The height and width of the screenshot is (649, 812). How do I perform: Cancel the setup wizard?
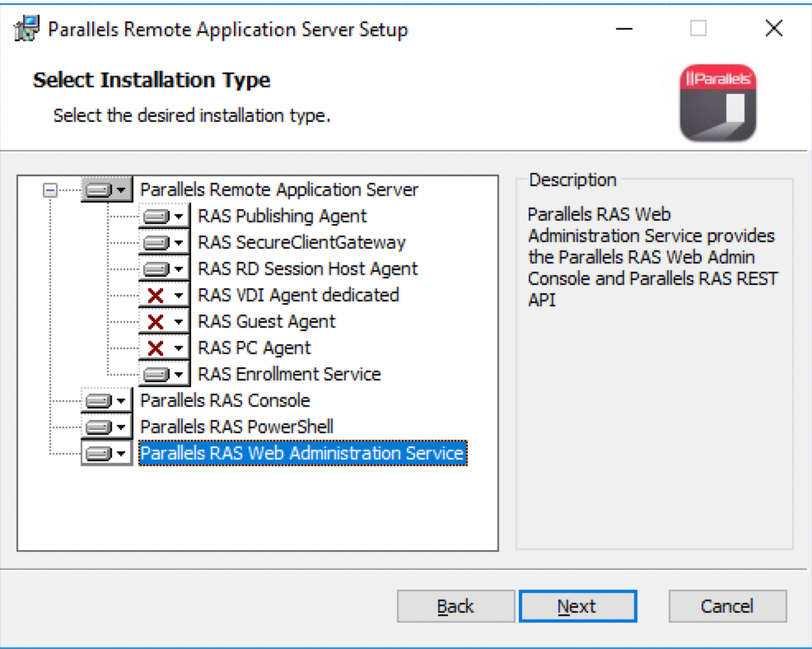[x=728, y=606]
